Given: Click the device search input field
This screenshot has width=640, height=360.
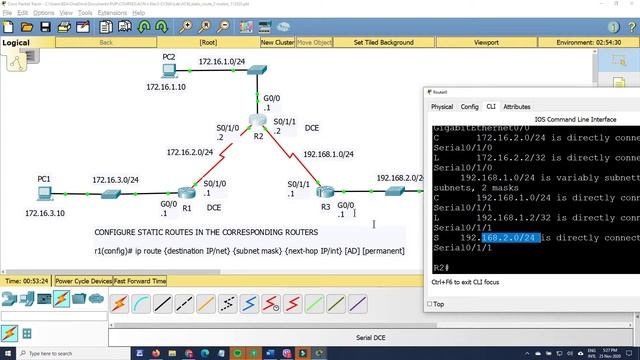Looking at the screenshot, I should coord(54,316).
